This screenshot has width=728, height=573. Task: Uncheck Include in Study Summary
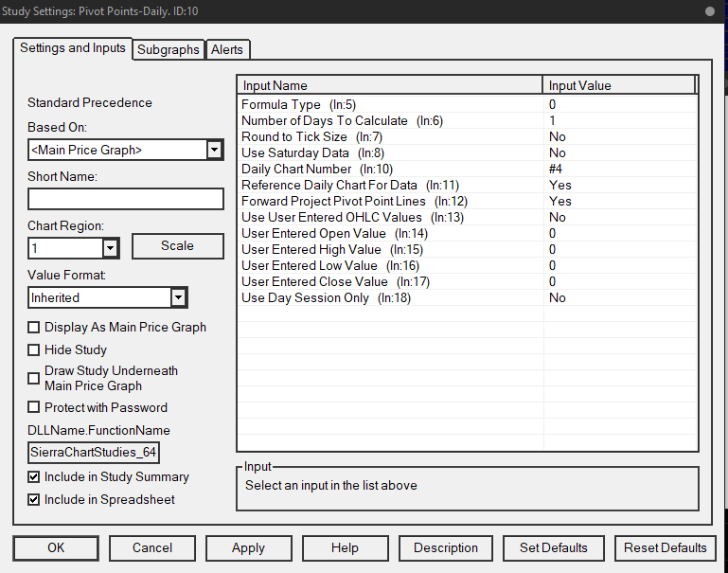(33, 477)
